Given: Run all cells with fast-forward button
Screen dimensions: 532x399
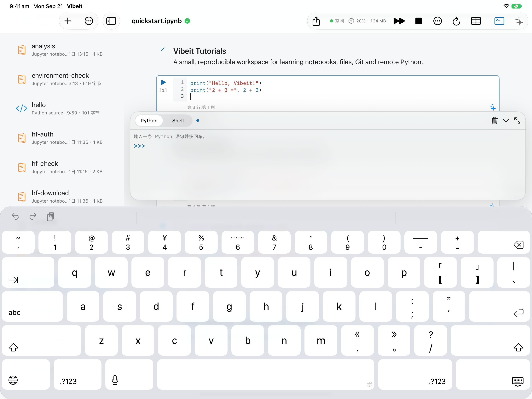Looking at the screenshot, I should click(x=399, y=21).
